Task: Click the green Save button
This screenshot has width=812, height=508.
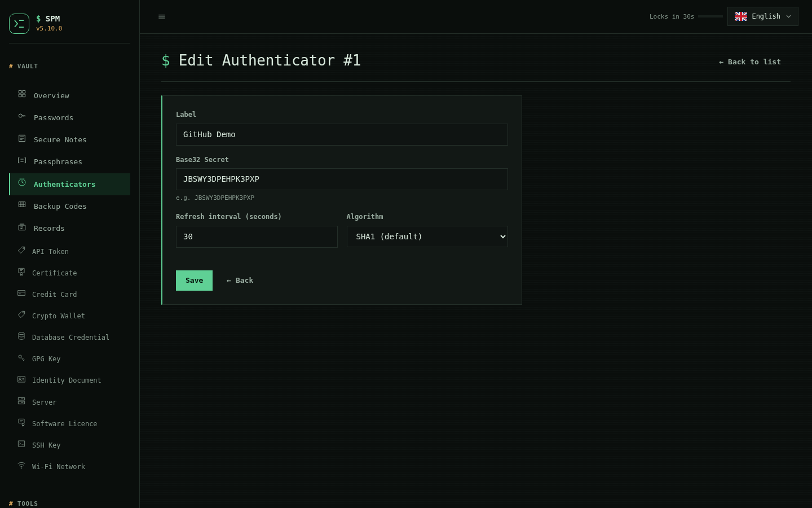Action: (x=194, y=281)
